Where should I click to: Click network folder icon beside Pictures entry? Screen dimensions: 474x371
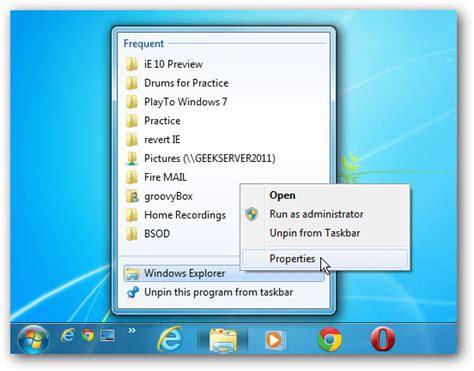click(x=132, y=158)
